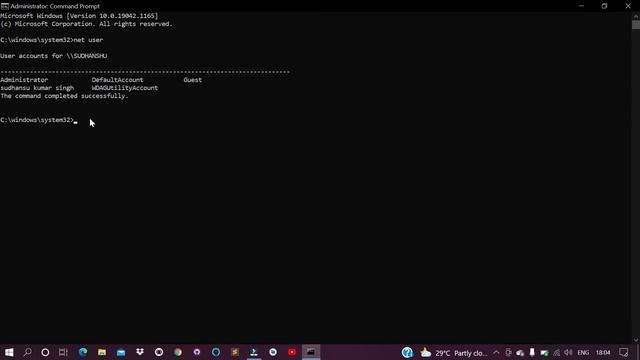Open cloud sync tray icon
Viewport: 640px width, 360px height.
pyautogui.click(x=520, y=353)
